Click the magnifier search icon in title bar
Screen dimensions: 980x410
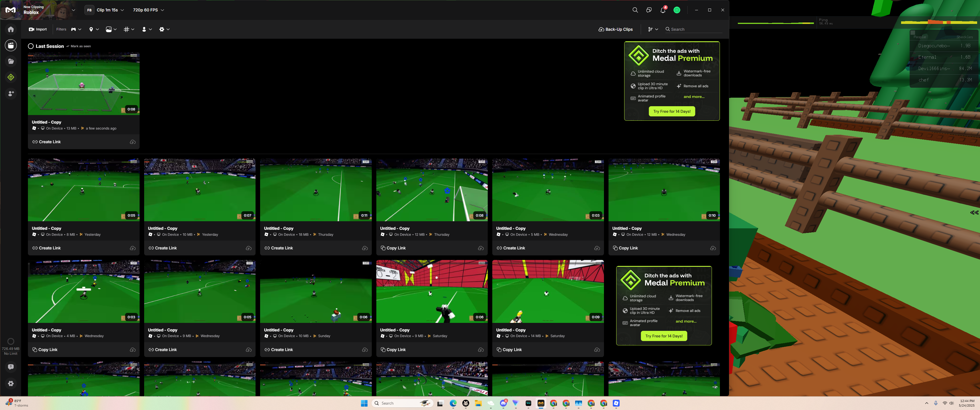tap(635, 10)
